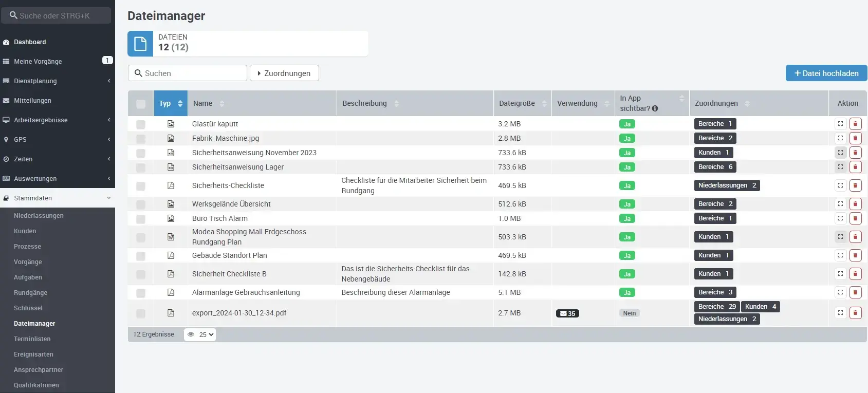The width and height of the screenshot is (868, 393).
Task: Open Ereignisarten sidebar entry
Action: [33, 354]
